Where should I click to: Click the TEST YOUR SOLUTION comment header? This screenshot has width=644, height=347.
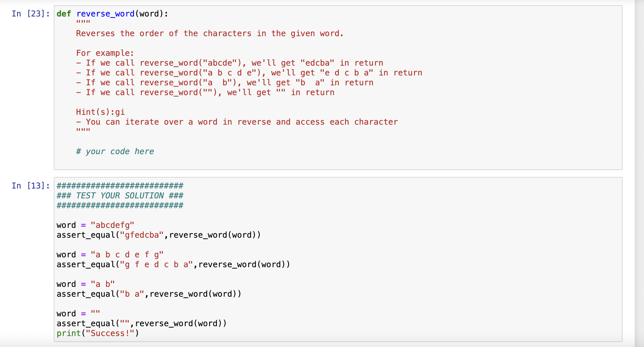pos(119,195)
